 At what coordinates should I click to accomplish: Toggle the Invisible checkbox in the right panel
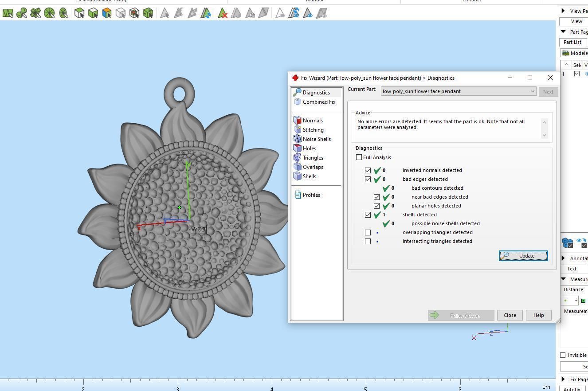click(563, 355)
